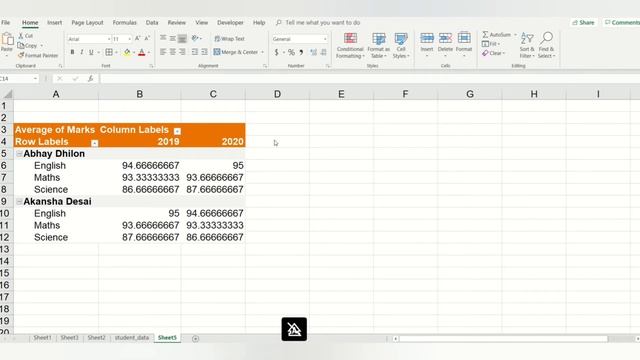640x360 pixels.
Task: Toggle Middle Align
Action: pos(173,38)
